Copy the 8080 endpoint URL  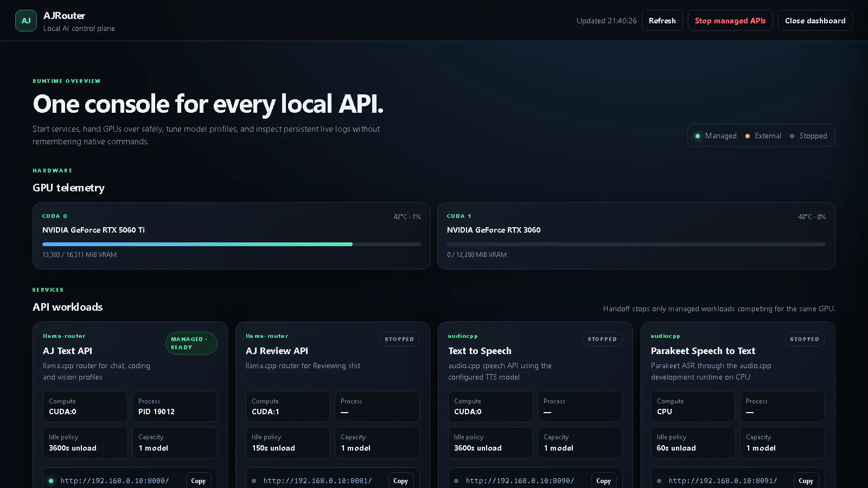[x=199, y=481]
